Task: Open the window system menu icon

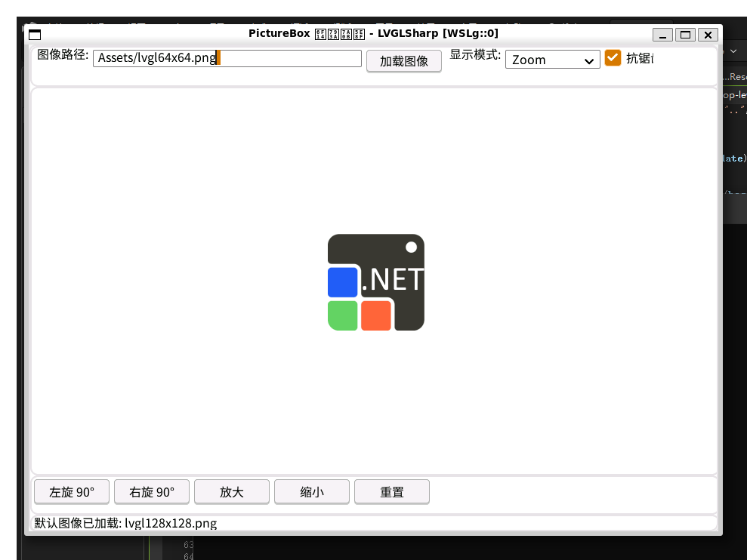Action: pyautogui.click(x=35, y=34)
